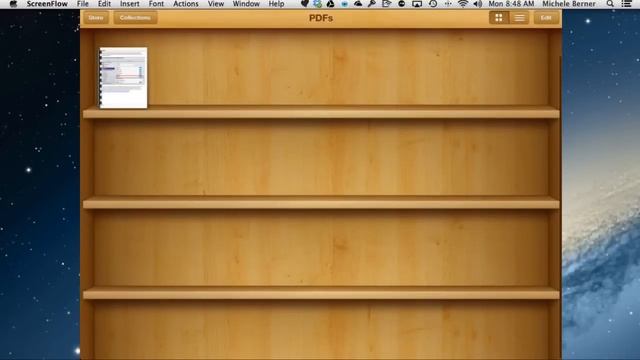Click the dark leaf-shaped menu bar icon
This screenshot has height=360, width=640.
click(x=304, y=4)
